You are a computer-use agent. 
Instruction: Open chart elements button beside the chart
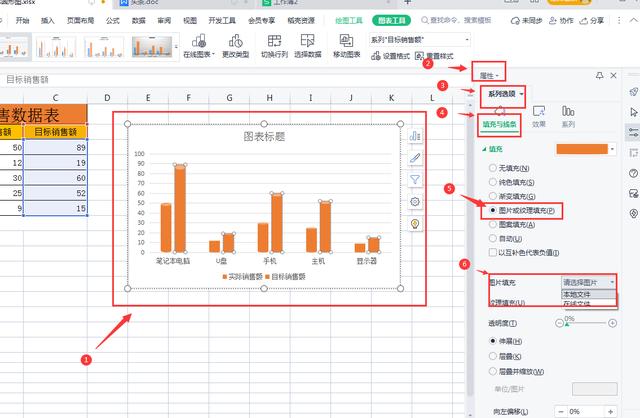[x=415, y=136]
